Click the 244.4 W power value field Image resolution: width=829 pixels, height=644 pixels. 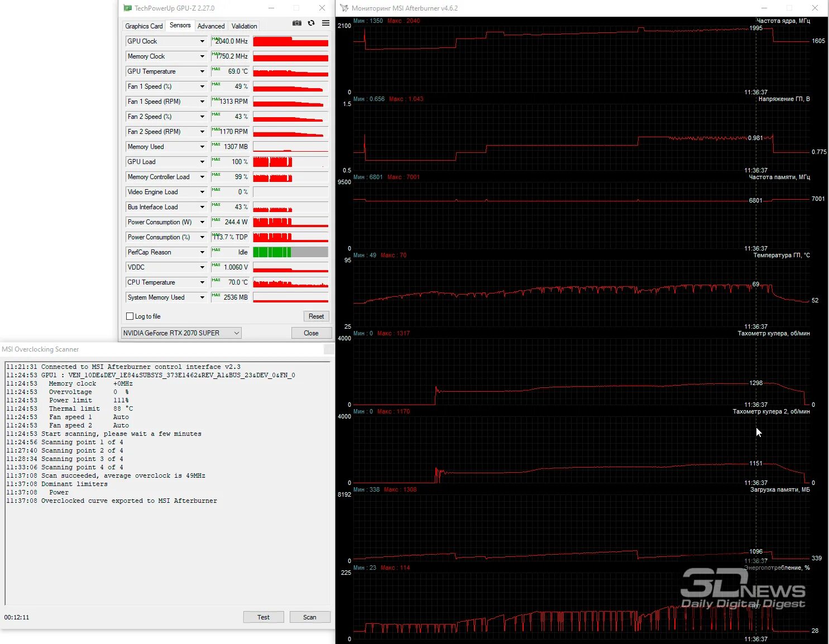230,222
